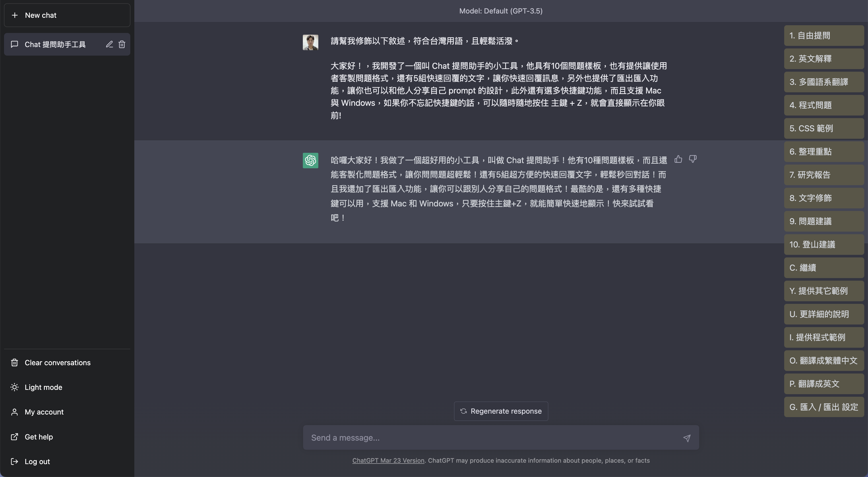Open My account from the sidebar
Viewport: 868px width, 477px height.
pos(44,412)
